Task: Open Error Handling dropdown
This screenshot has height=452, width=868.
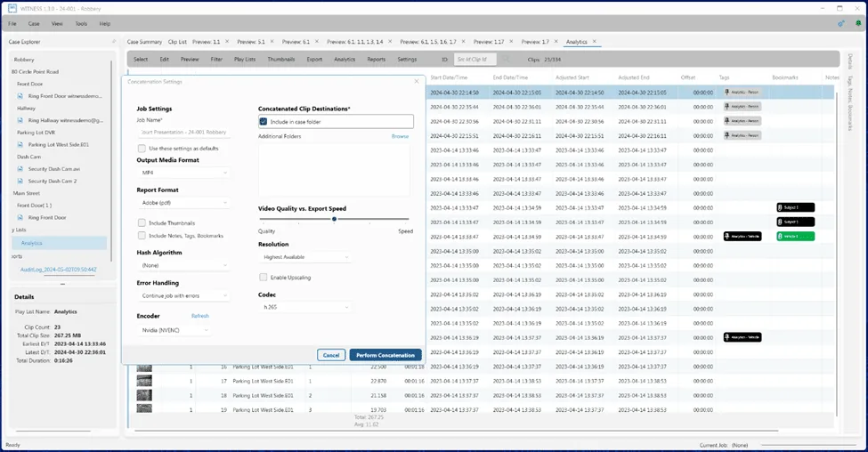Action: [x=183, y=296]
